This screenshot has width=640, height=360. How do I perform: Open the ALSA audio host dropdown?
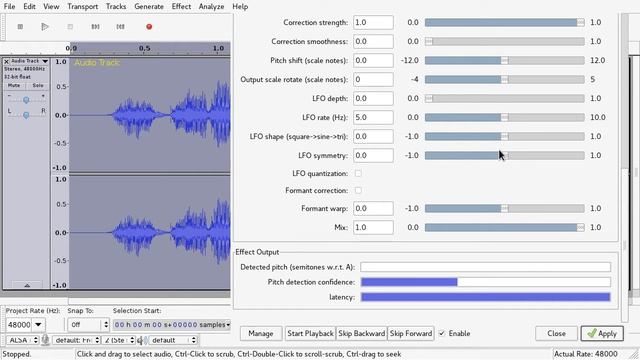[x=22, y=340]
